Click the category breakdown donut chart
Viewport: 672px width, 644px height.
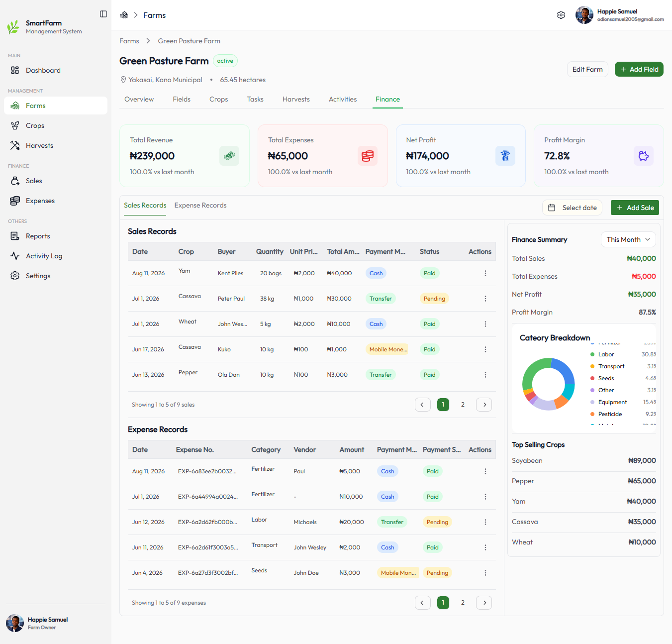click(x=549, y=384)
